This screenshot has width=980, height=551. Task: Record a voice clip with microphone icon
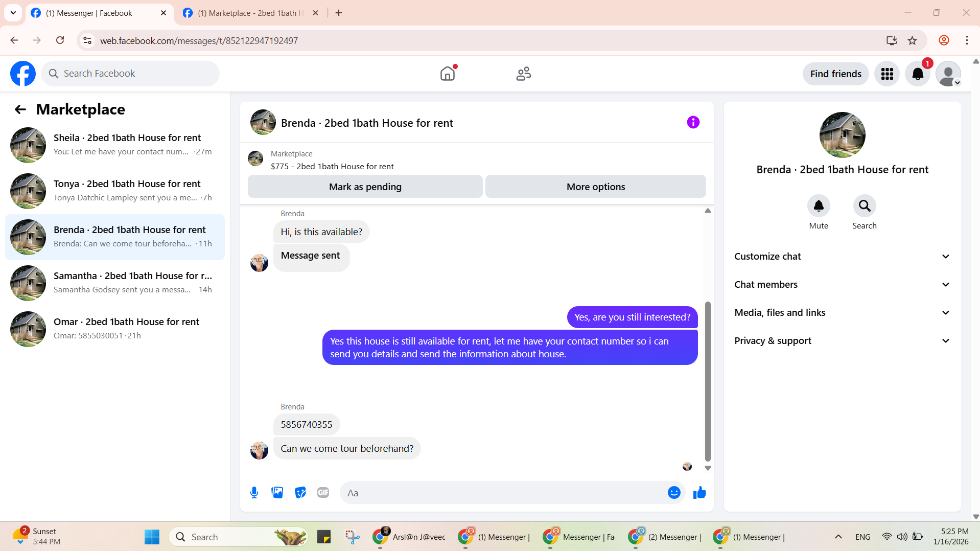click(254, 493)
